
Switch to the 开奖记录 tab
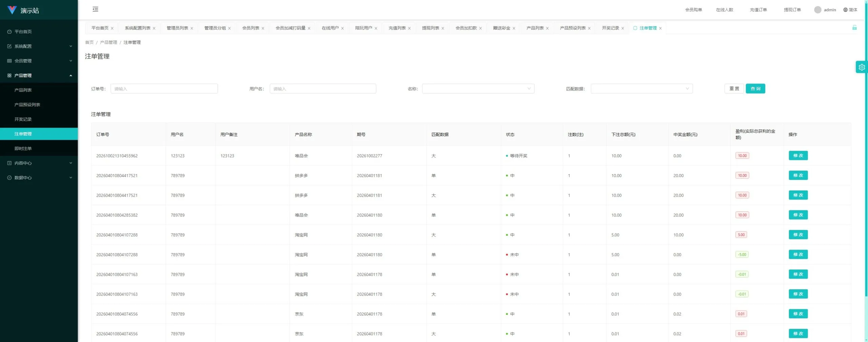[x=610, y=28]
